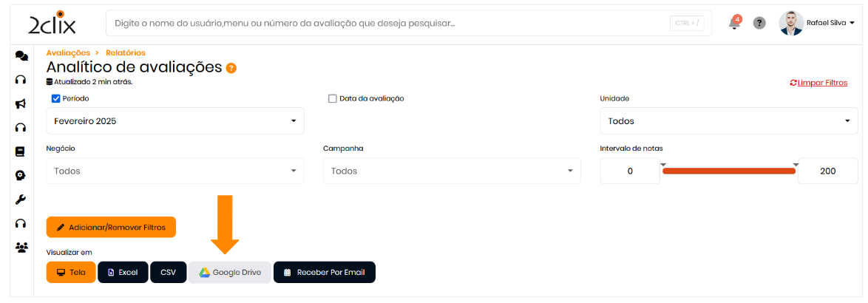The width and height of the screenshot is (868, 303).
Task: Click the orange help icon beside page title
Action: point(231,68)
